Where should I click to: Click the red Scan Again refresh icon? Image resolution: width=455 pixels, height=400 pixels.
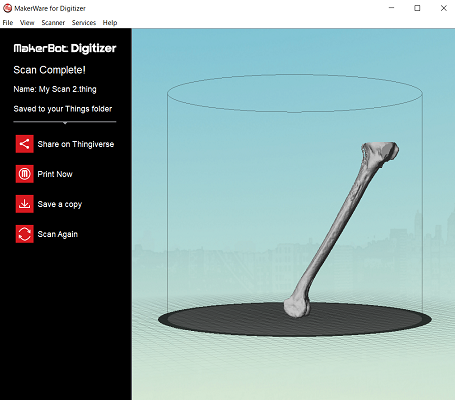click(x=25, y=234)
